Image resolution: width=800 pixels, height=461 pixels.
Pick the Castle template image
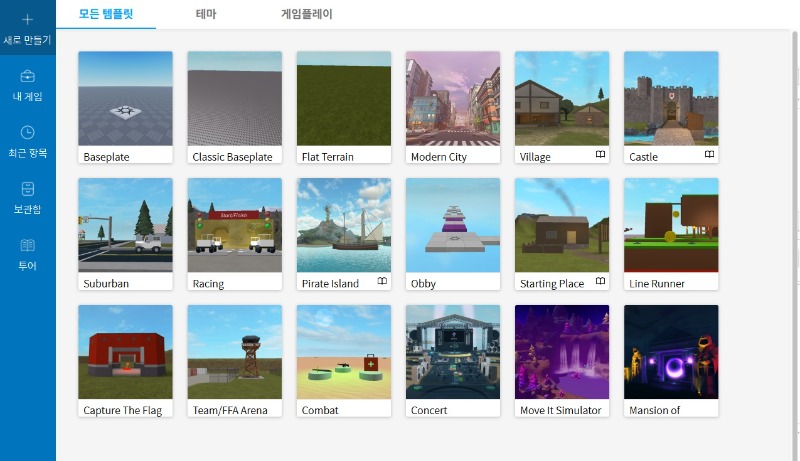[671, 98]
